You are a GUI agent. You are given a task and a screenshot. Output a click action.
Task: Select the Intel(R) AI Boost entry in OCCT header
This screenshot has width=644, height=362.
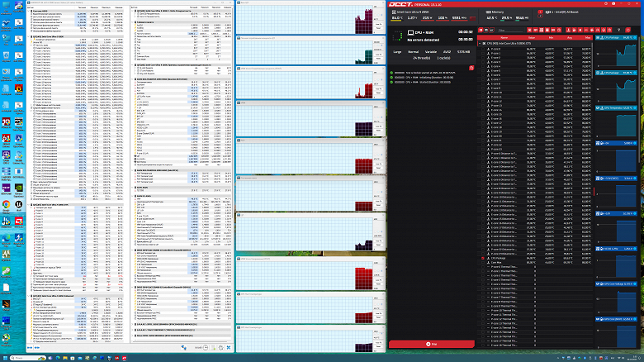(x=562, y=12)
